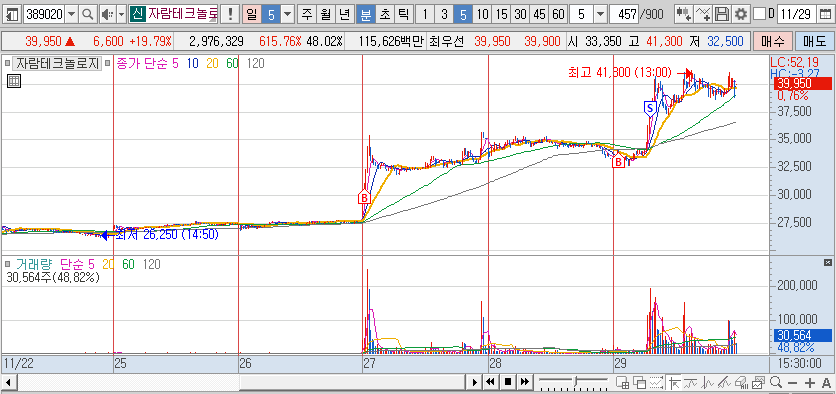The image size is (836, 394).
Task: Click the rewind playback button
Action: (490, 382)
